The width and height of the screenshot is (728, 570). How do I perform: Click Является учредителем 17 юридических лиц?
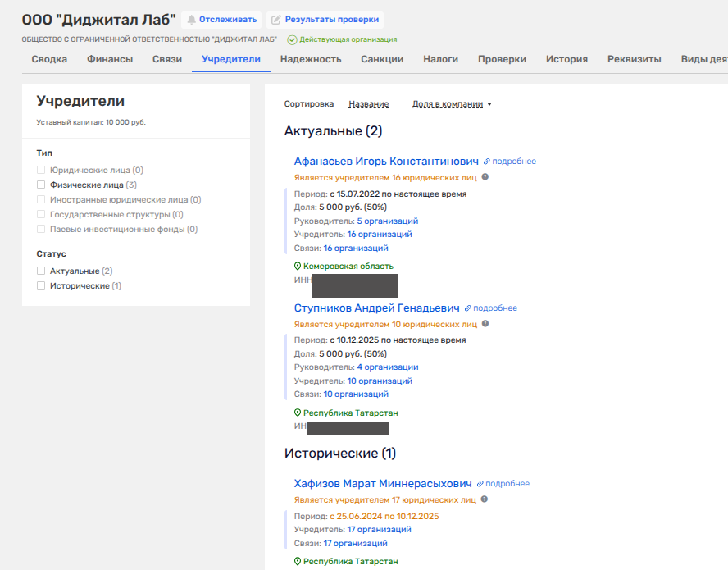pyautogui.click(x=384, y=499)
